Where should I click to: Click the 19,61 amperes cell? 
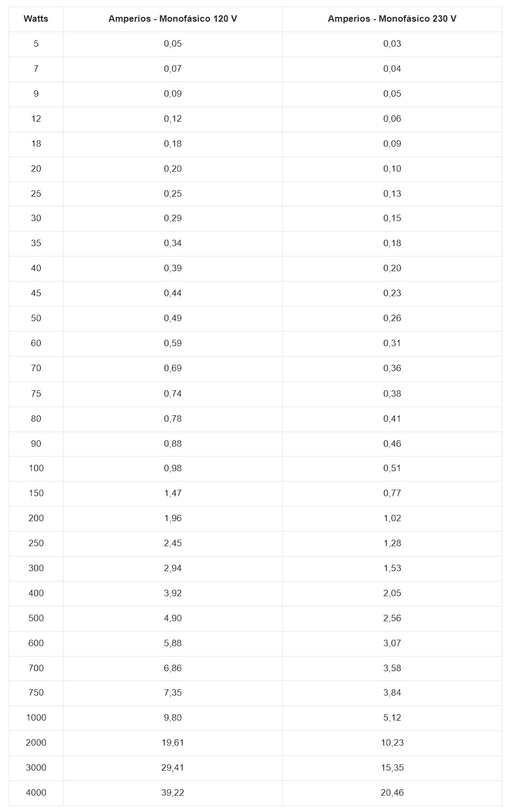[173, 743]
